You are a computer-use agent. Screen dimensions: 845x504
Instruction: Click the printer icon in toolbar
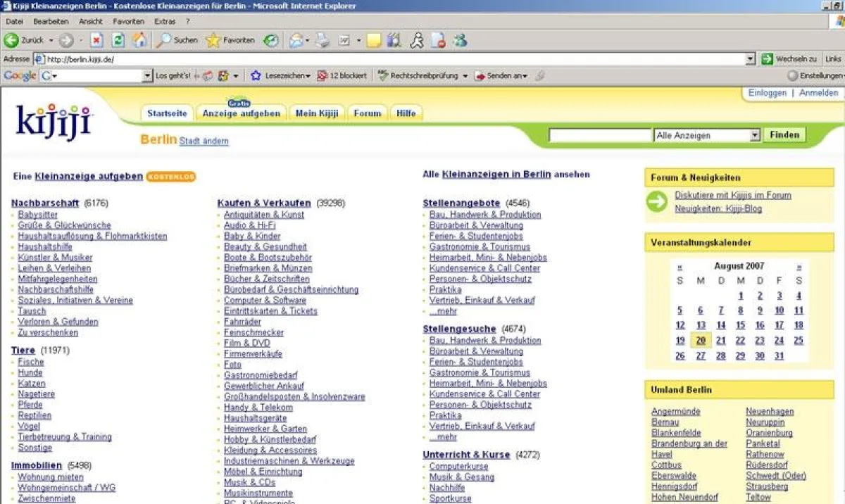323,41
